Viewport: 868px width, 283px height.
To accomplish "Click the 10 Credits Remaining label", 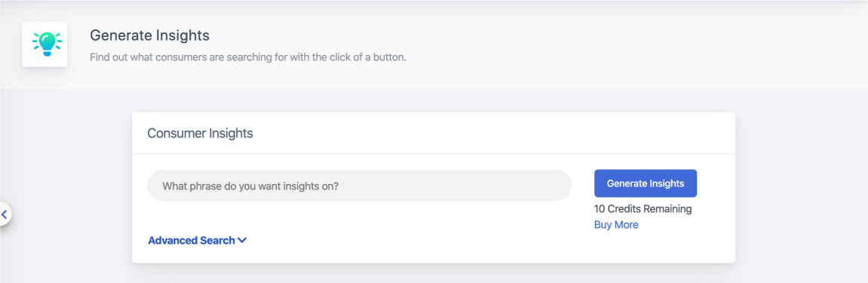I will pyautogui.click(x=643, y=209).
